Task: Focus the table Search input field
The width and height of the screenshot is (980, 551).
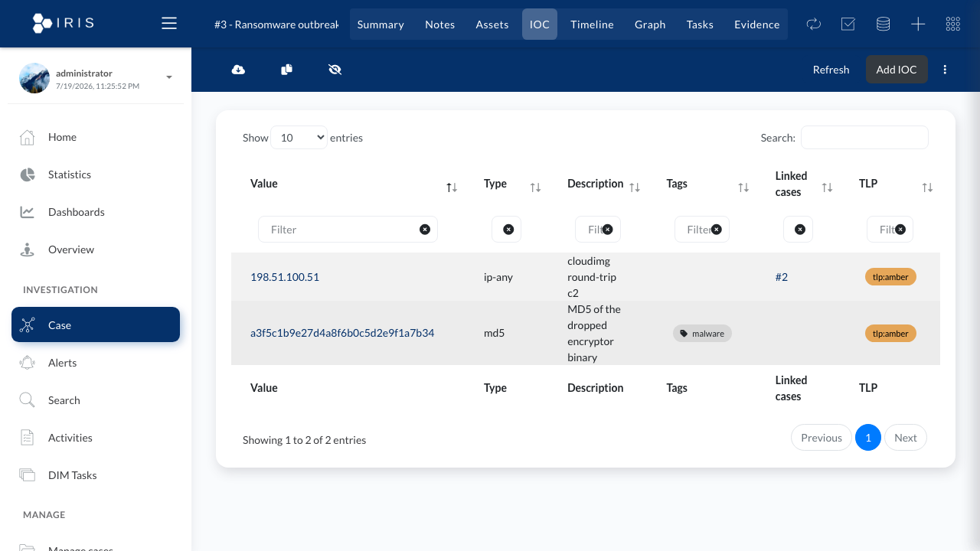Action: [x=864, y=138]
